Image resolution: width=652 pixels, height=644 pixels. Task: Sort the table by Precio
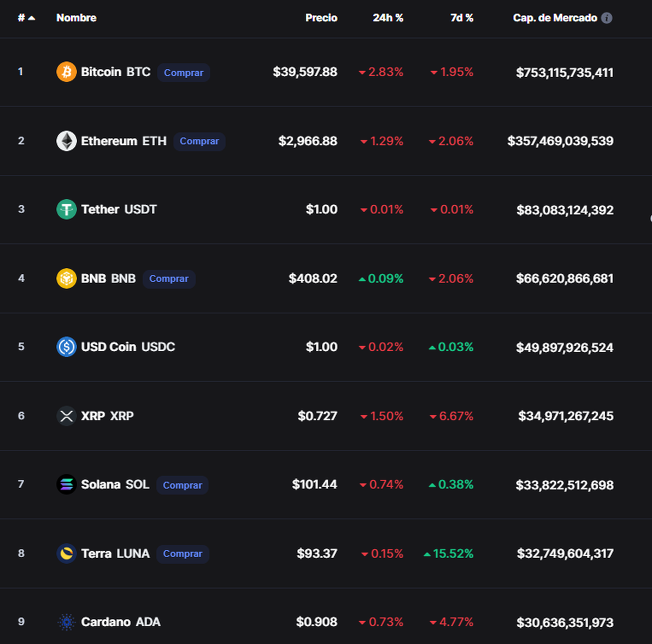[321, 17]
